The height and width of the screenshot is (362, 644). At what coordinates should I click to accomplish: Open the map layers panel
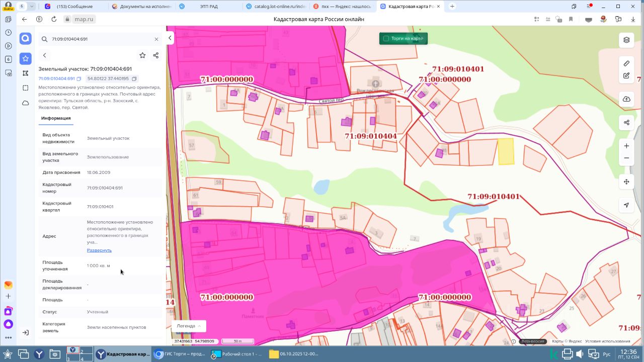click(x=626, y=40)
